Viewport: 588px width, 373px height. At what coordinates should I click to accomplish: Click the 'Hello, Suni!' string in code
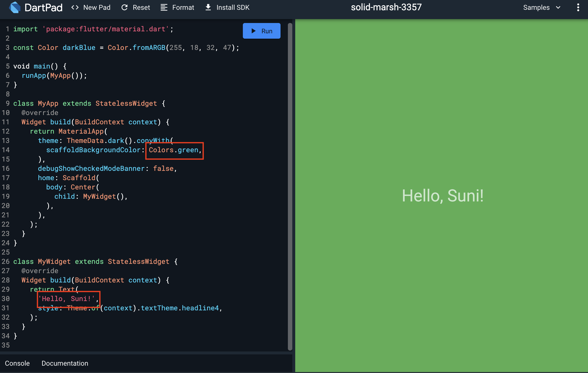67,299
